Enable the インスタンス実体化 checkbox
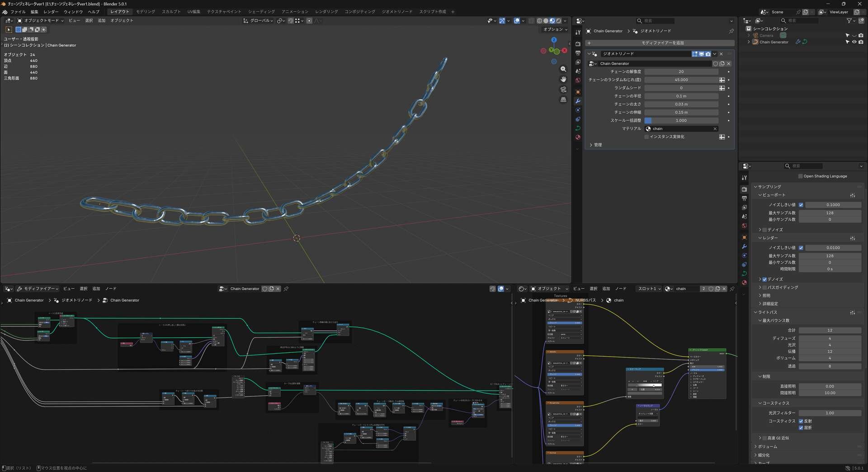Viewport: 868px width, 472px height. (x=647, y=137)
